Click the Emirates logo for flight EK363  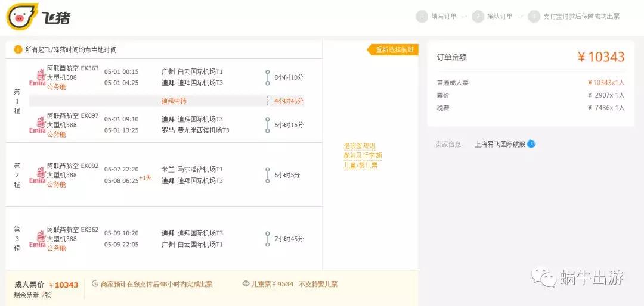point(38,79)
